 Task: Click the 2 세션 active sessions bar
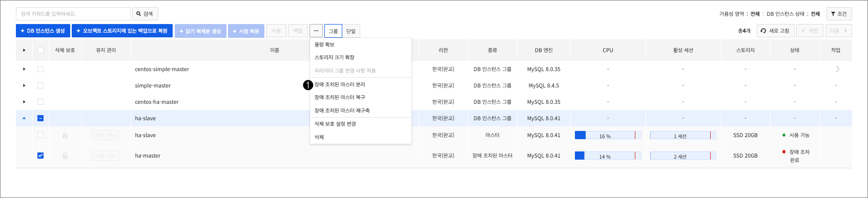point(683,156)
